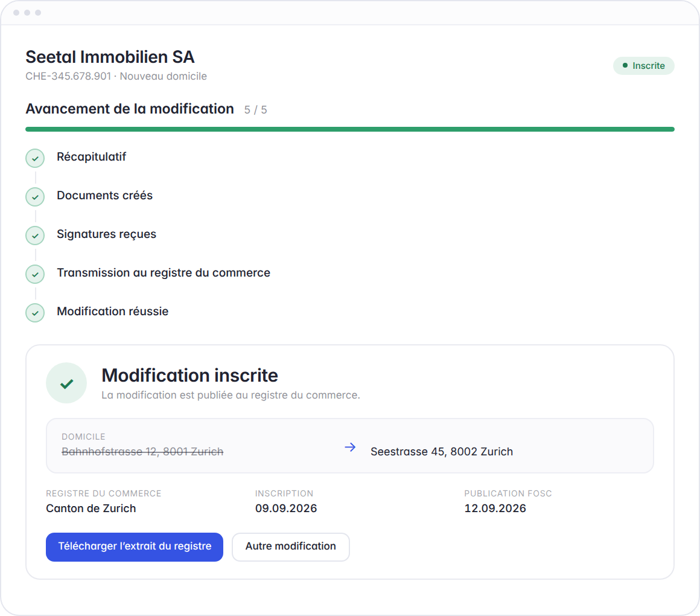
Task: Click the Signatures reçues checkmark icon
Action: 35,236
